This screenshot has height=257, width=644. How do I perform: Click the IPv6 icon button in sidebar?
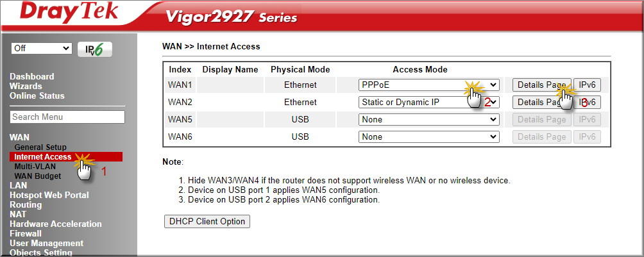pos(95,49)
